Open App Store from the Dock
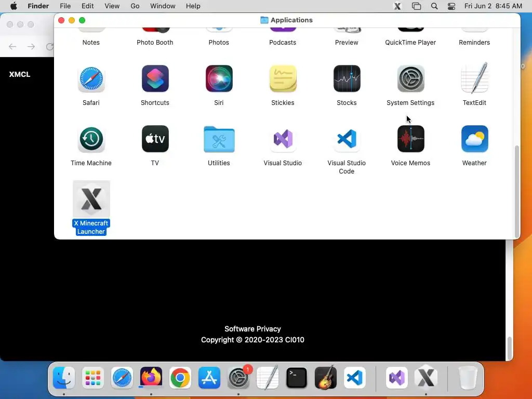This screenshot has width=532, height=399. point(209,378)
